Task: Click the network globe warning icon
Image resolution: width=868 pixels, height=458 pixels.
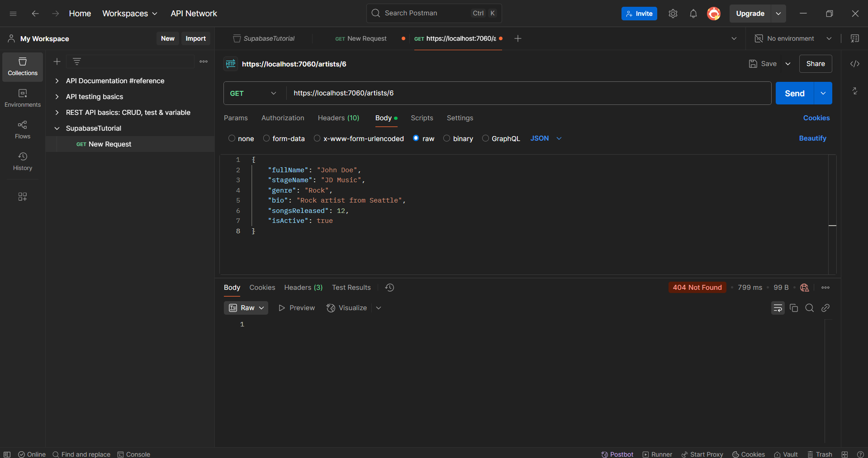Action: 805,288
